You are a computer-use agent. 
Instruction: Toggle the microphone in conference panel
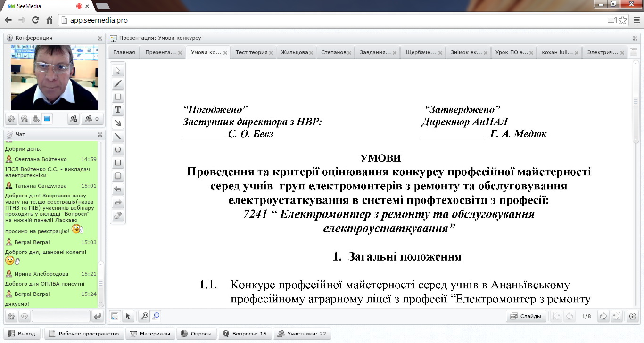[36, 119]
